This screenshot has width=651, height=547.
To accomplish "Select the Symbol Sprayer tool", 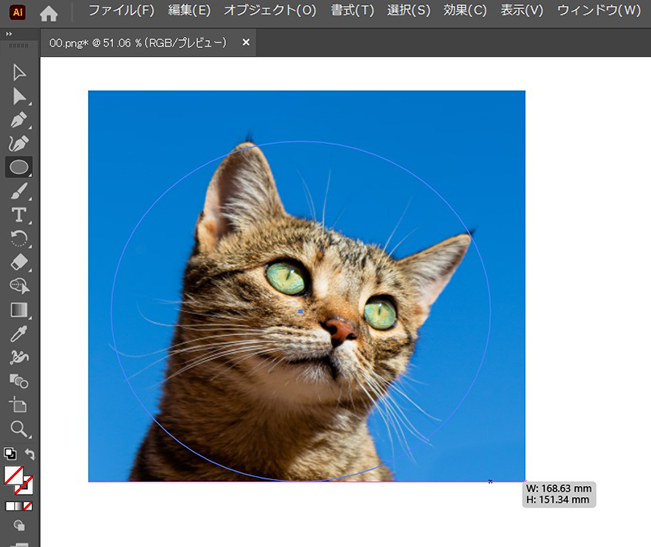I will [x=19, y=357].
